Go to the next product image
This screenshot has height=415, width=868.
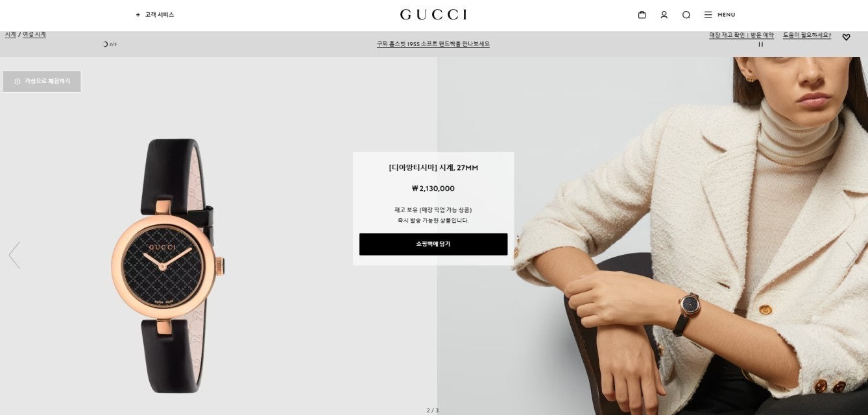pos(852,255)
